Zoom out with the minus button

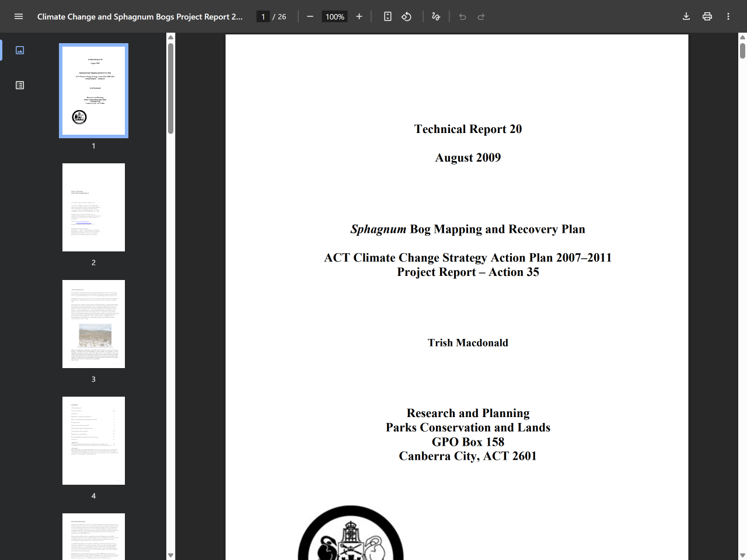pos(310,16)
